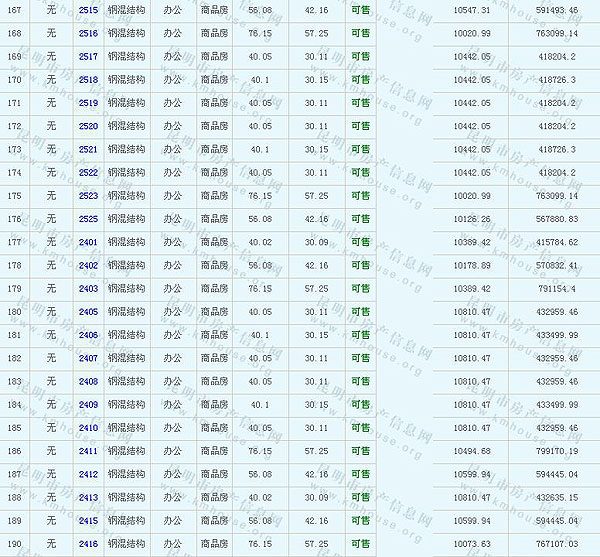Image resolution: width=600 pixels, height=557 pixels.
Task: Select unit price 10126.26 cell
Action: click(x=471, y=219)
